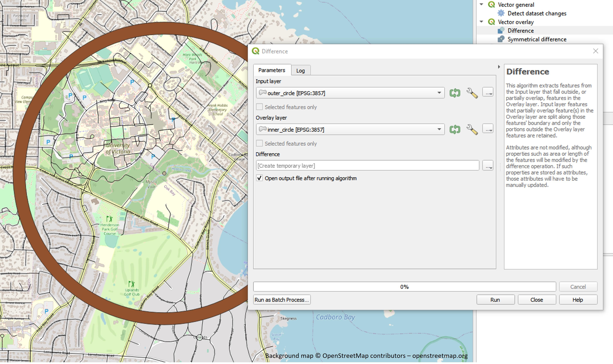The height and width of the screenshot is (364, 613).
Task: Click Vector overlay group label
Action: point(516,22)
